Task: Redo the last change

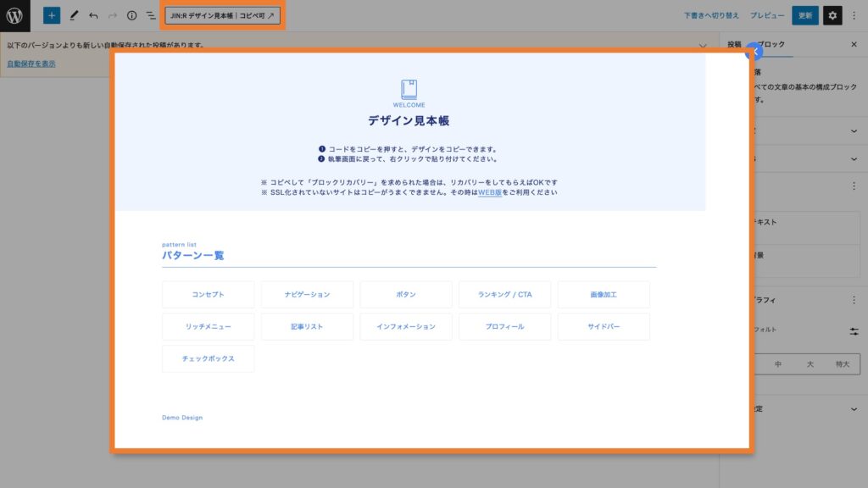Action: point(113,14)
